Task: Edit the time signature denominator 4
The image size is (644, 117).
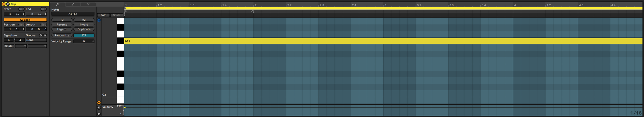Action: (20, 40)
